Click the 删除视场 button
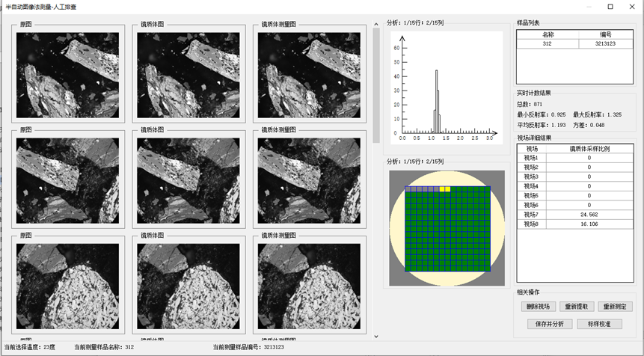The image size is (644, 356). (538, 307)
